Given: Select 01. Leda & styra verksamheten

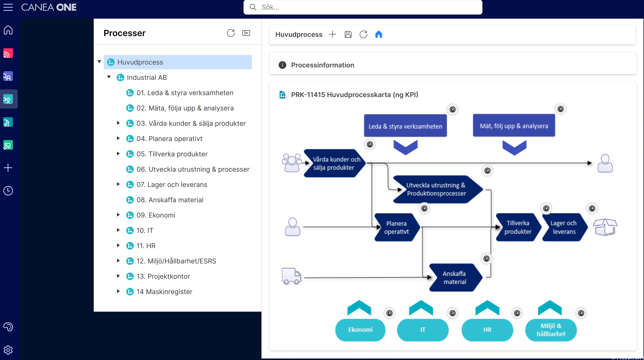Looking at the screenshot, I should (185, 93).
